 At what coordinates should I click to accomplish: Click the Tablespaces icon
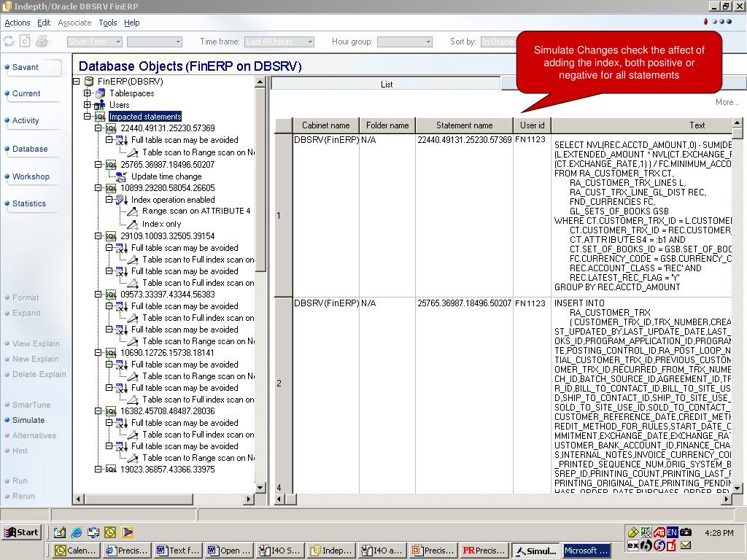tap(99, 93)
